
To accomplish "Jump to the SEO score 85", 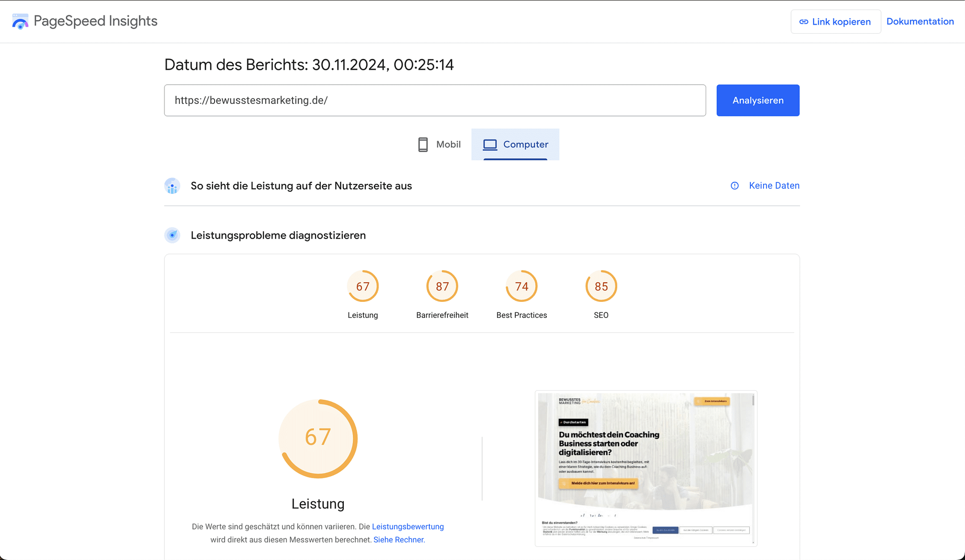I will click(x=601, y=286).
